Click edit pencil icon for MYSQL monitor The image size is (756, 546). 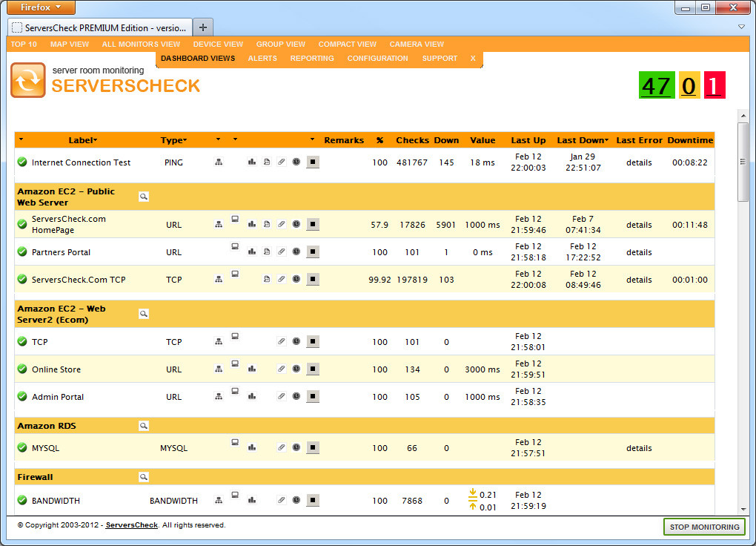click(x=282, y=447)
